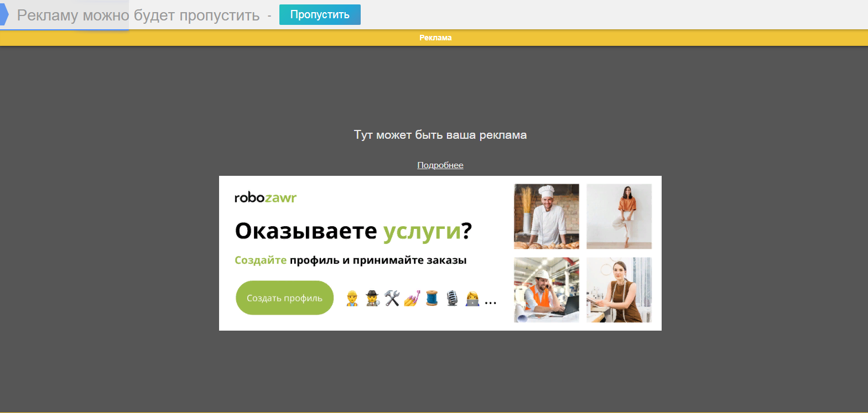Click the green Создать профиль button

(x=285, y=298)
